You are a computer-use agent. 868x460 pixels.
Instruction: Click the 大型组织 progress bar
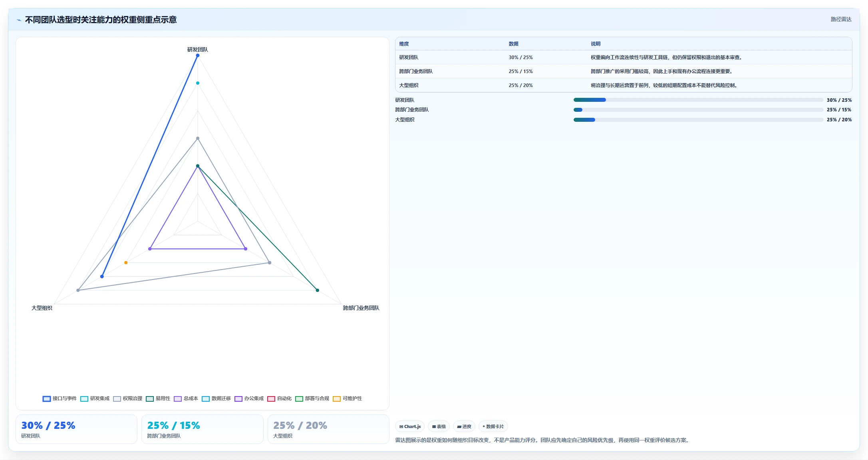698,120
